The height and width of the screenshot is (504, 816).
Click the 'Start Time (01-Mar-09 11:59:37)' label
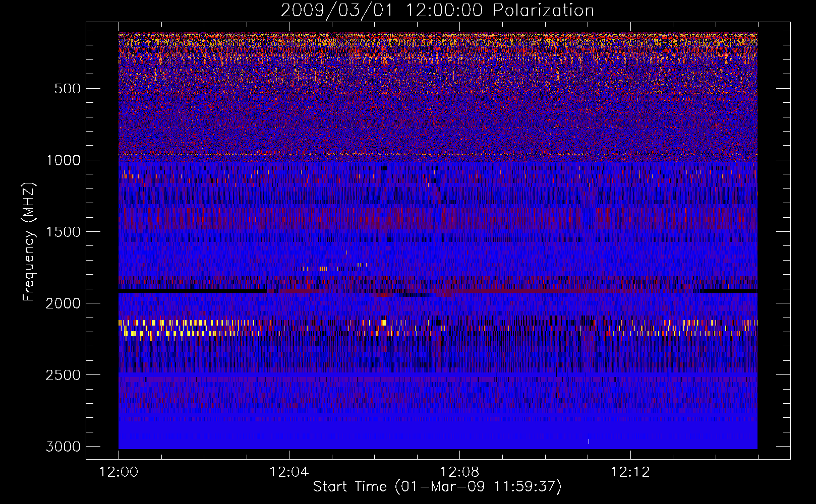[x=437, y=487]
